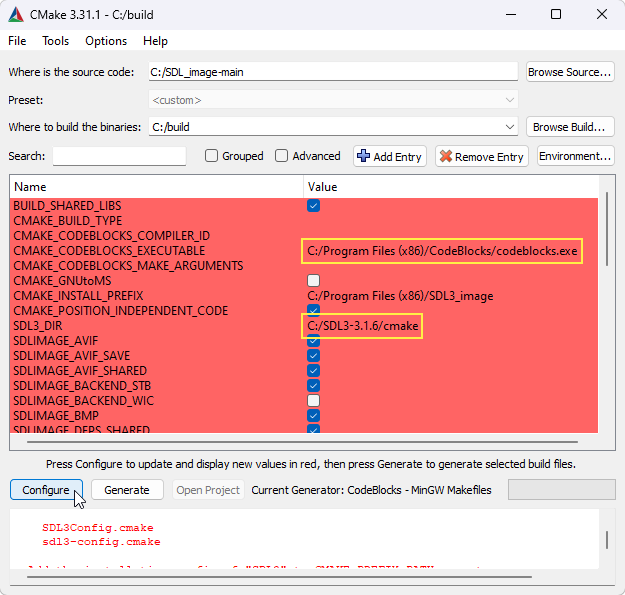
Task: Click CMAKE_INSTALL_PREFIX value SDL3_image path
Action: 400,296
